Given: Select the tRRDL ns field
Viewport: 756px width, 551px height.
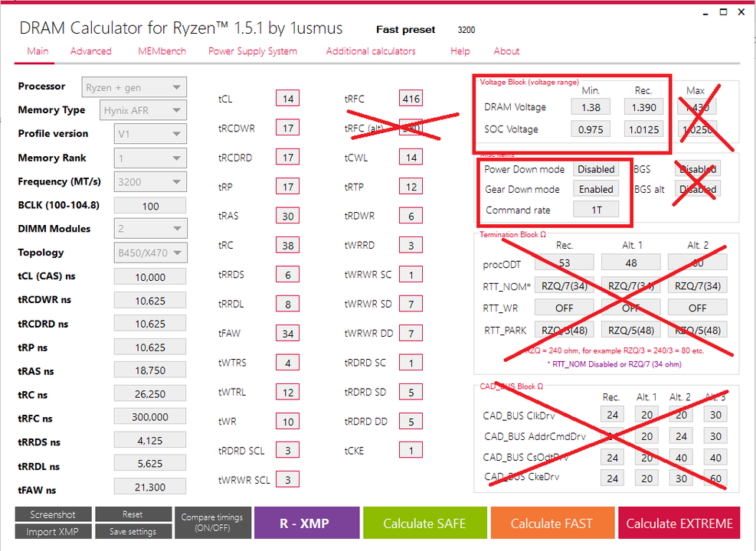Looking at the screenshot, I should tap(150, 463).
